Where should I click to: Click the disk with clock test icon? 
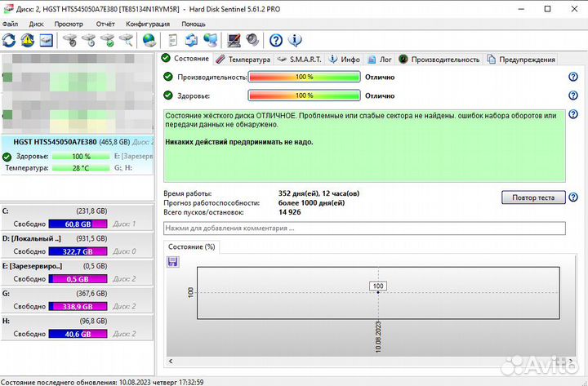coord(89,40)
